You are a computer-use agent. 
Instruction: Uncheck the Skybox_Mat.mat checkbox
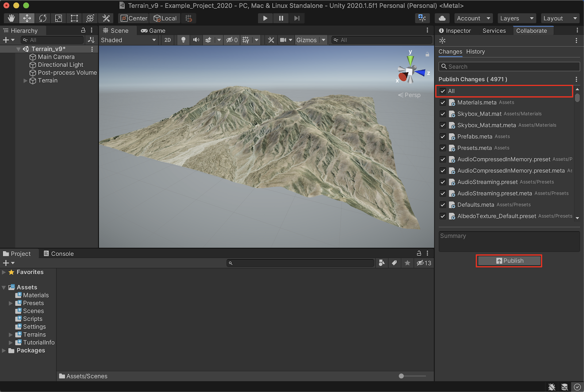click(x=443, y=114)
